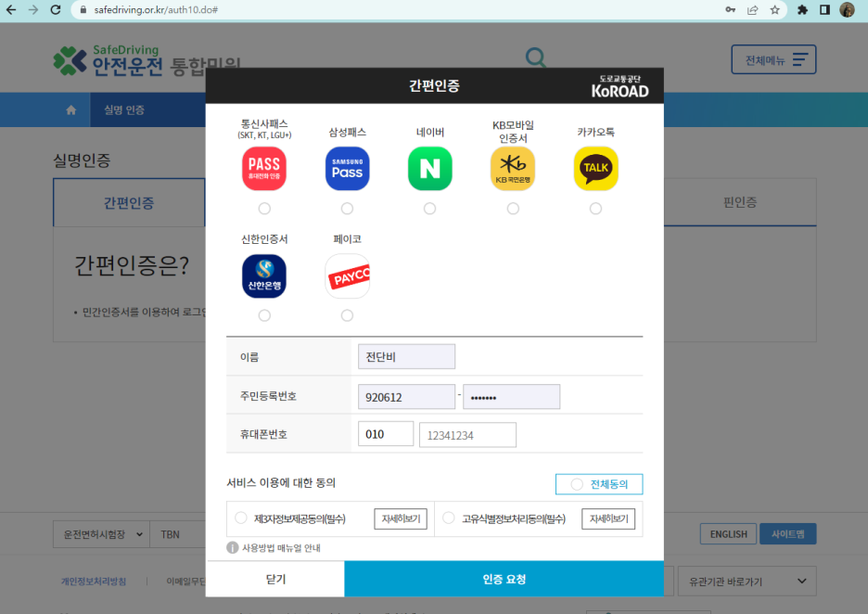Select radio button under KB모바일 인증서

coord(513,208)
